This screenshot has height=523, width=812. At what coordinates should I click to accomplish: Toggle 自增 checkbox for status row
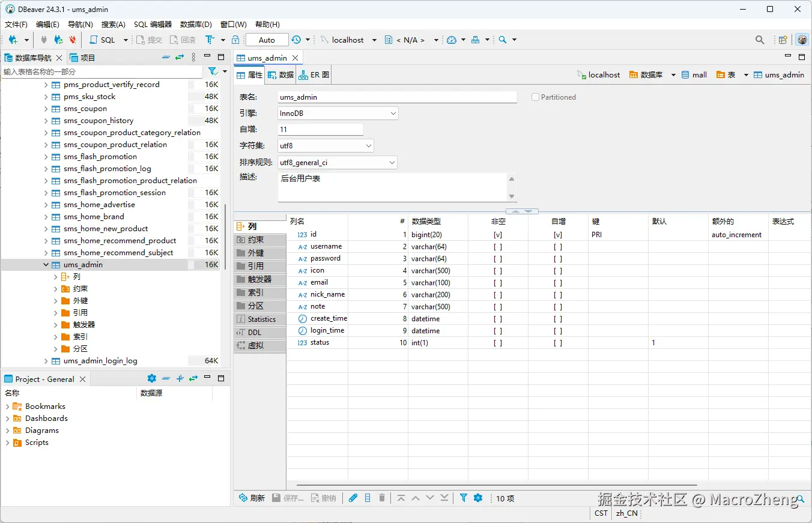558,343
